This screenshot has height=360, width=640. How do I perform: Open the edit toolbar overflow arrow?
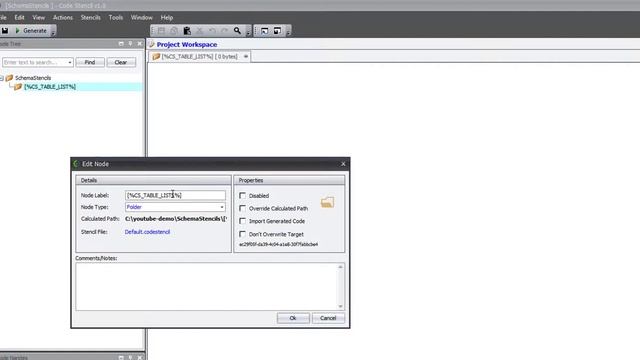(248, 31)
